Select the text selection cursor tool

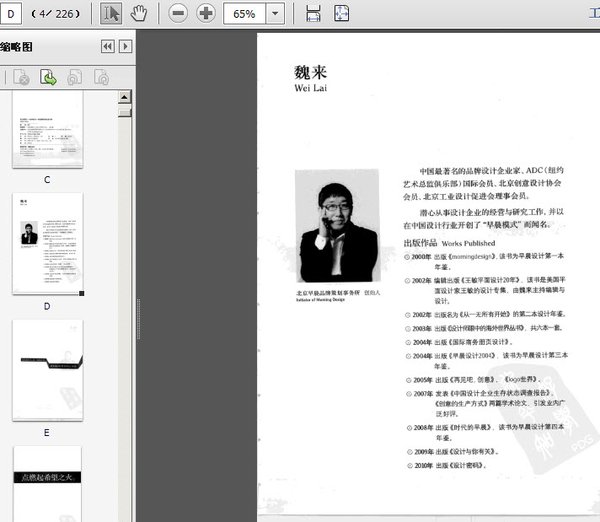pyautogui.click(x=111, y=14)
